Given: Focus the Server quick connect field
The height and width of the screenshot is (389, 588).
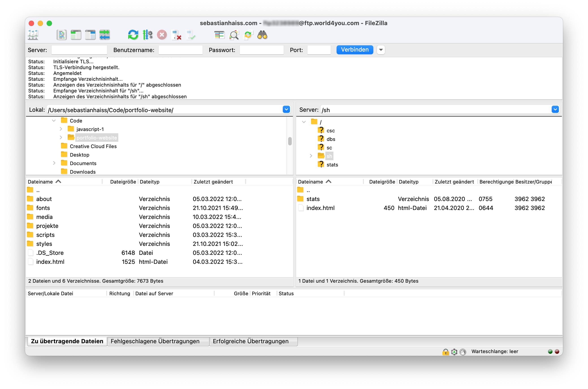Looking at the screenshot, I should 79,50.
